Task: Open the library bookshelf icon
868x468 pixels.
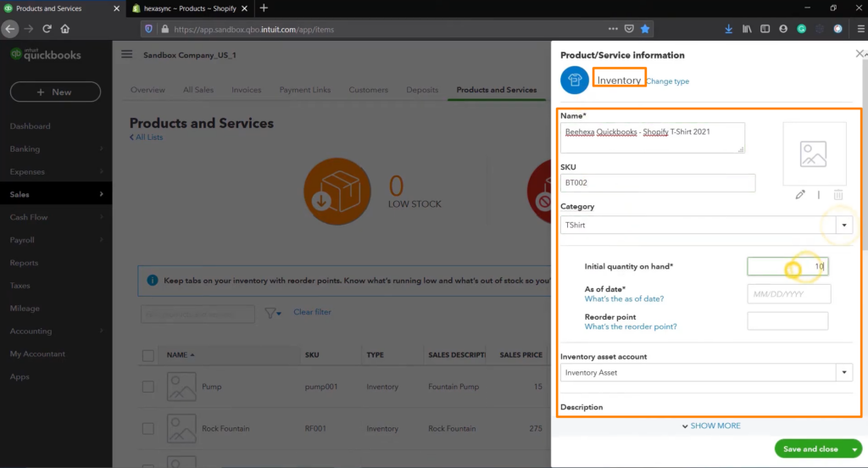Action: [x=747, y=29]
